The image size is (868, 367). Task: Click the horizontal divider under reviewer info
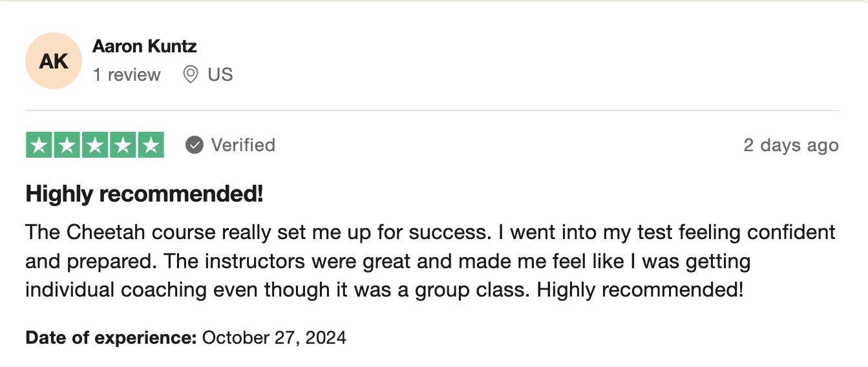tap(432, 110)
